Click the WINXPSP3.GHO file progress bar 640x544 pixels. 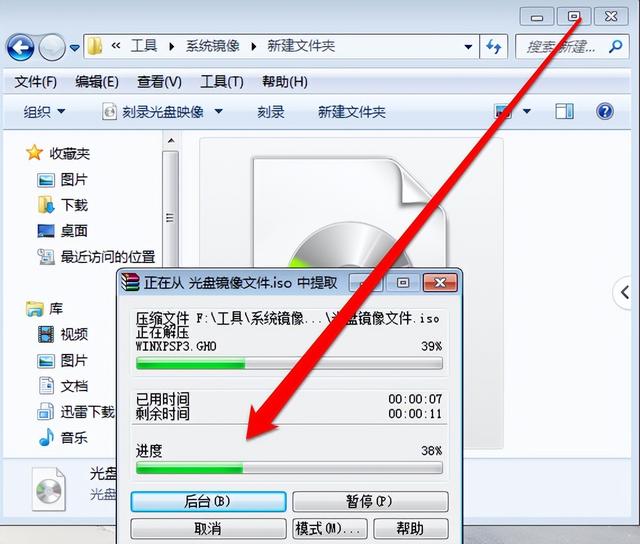tap(289, 363)
